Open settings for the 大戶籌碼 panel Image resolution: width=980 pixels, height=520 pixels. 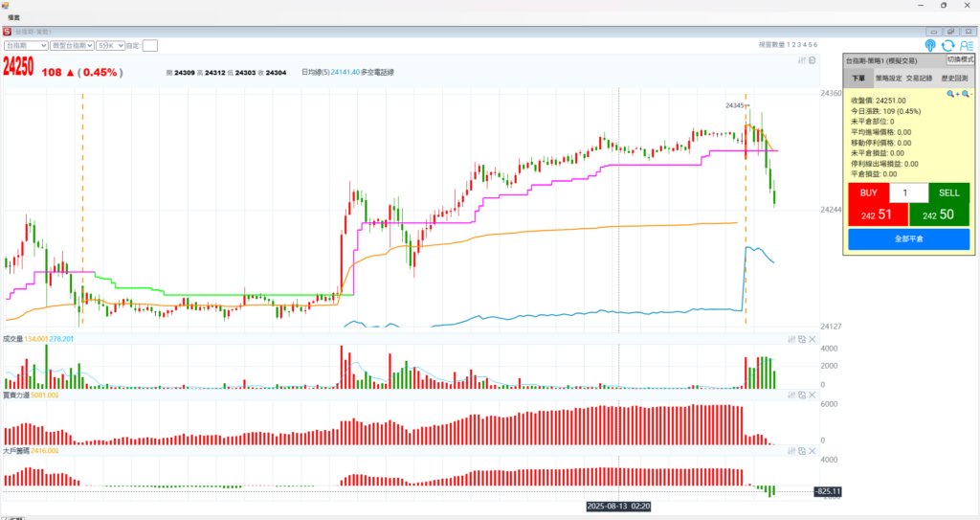[791, 450]
